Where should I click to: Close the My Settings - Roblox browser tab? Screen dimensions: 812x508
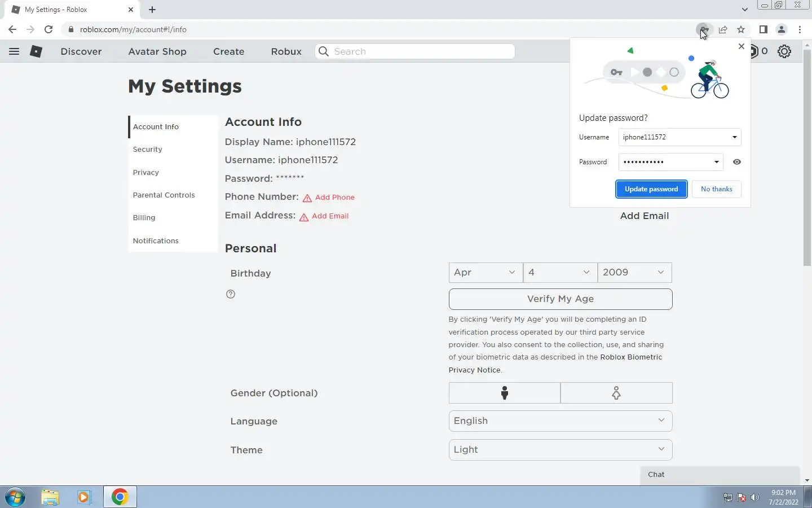(x=131, y=10)
